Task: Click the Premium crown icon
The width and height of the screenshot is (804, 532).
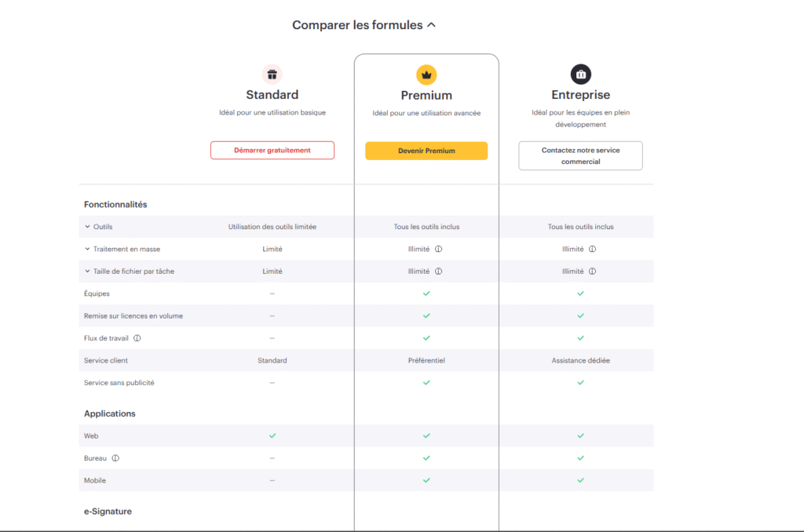Action: point(426,75)
